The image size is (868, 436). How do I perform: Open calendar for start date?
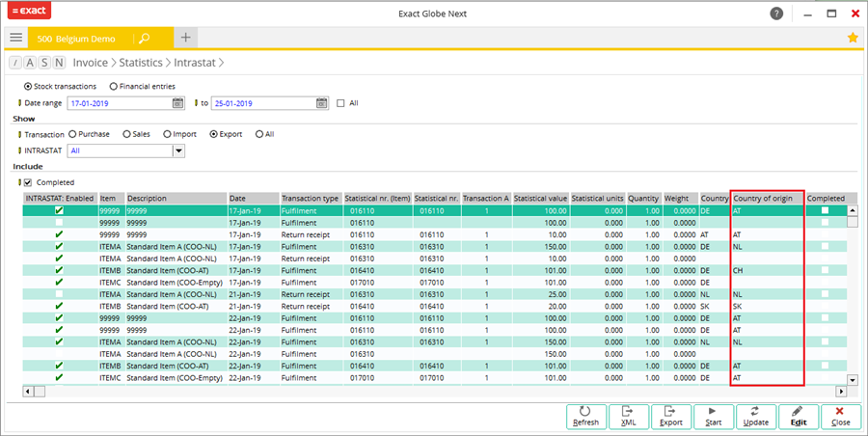point(177,103)
